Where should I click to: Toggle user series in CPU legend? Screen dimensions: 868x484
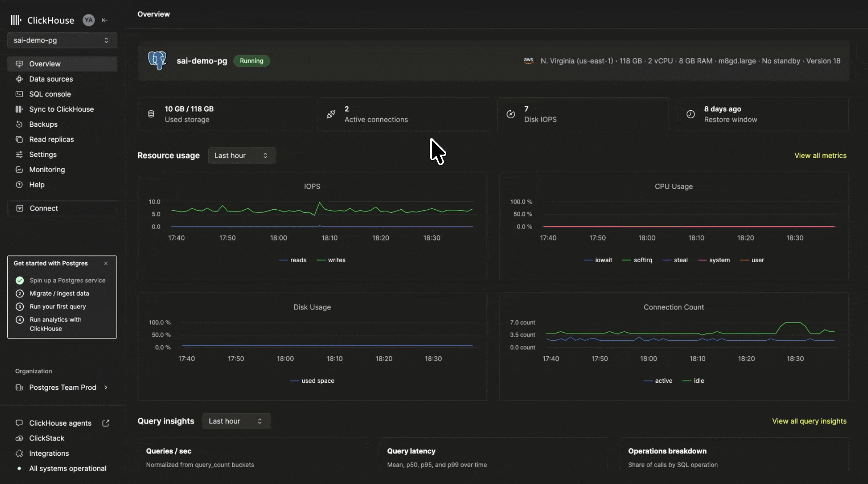752,260
